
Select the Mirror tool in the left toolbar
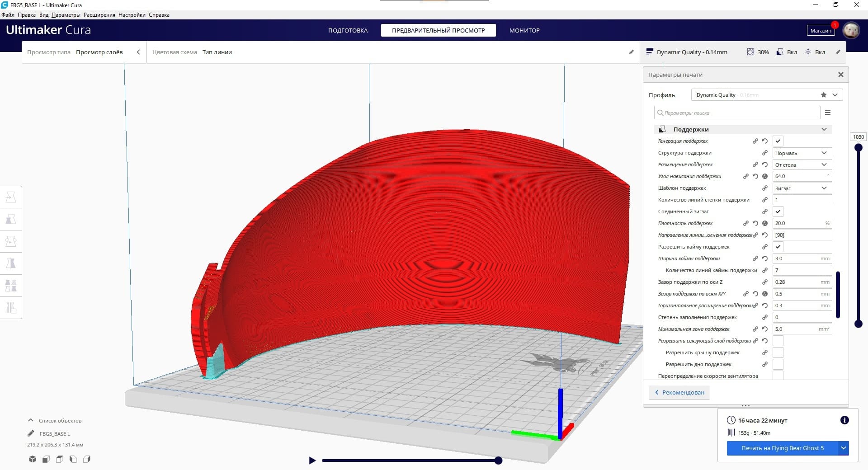(11, 263)
